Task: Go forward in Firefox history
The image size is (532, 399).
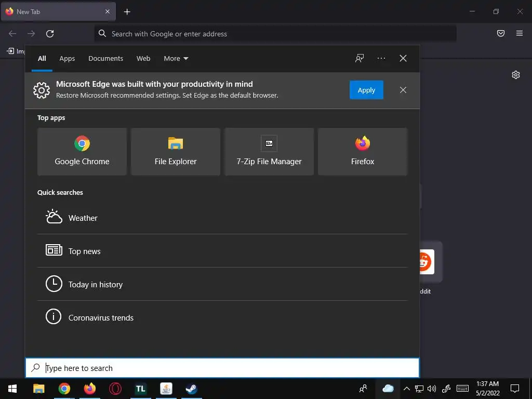Action: point(31,34)
